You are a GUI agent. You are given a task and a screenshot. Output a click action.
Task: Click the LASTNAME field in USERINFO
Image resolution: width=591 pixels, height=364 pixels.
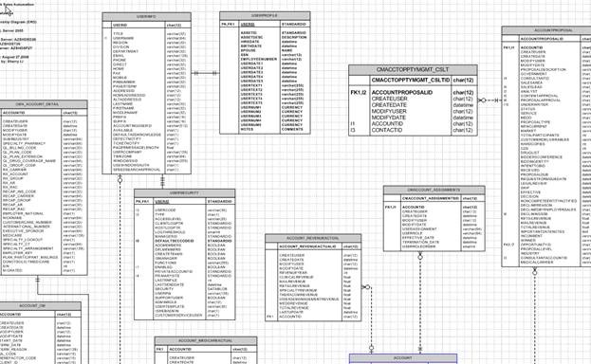tap(122, 104)
